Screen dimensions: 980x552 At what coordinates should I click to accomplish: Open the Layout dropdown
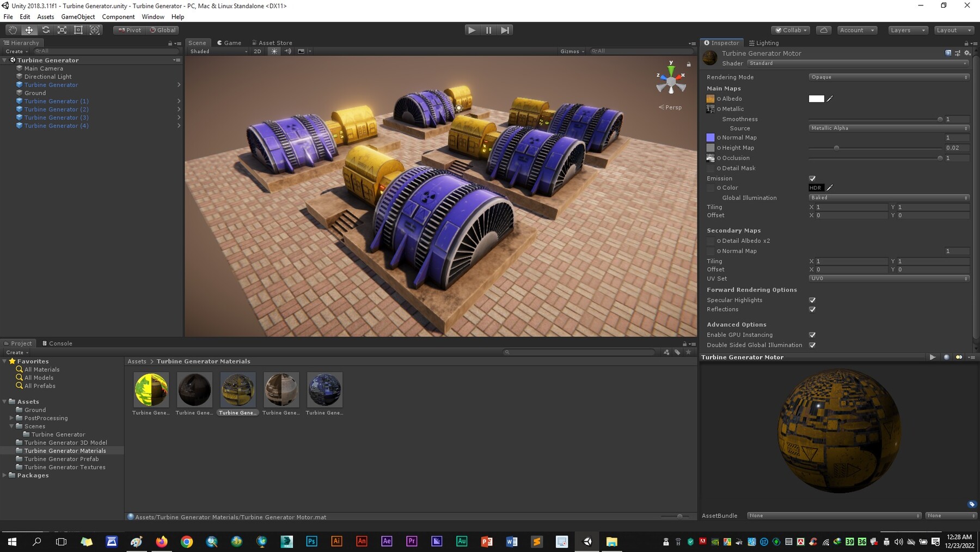(x=954, y=30)
